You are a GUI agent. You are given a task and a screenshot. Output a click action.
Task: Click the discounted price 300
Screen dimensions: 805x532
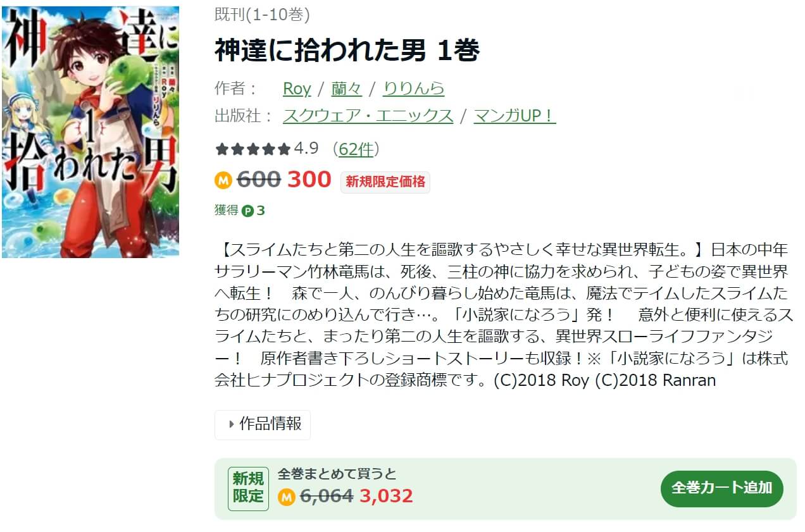click(309, 180)
